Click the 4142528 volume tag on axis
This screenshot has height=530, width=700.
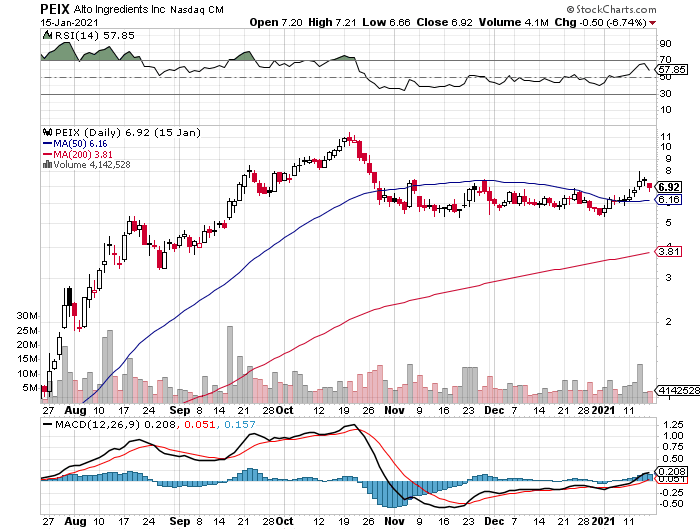pos(677,390)
